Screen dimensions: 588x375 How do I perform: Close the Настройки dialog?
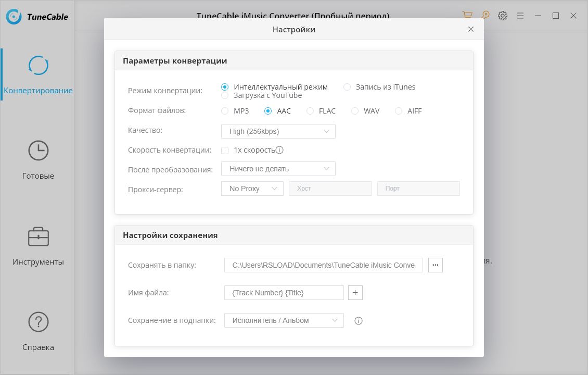coord(471,29)
